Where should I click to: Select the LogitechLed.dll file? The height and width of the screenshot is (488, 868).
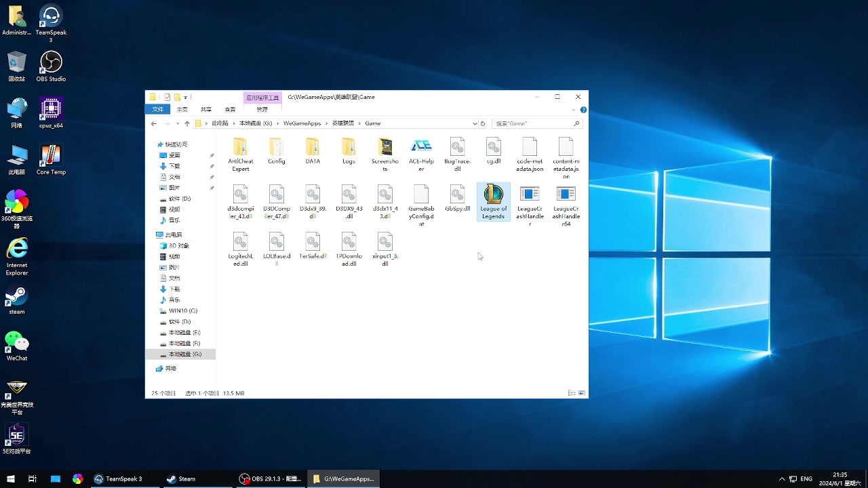240,249
